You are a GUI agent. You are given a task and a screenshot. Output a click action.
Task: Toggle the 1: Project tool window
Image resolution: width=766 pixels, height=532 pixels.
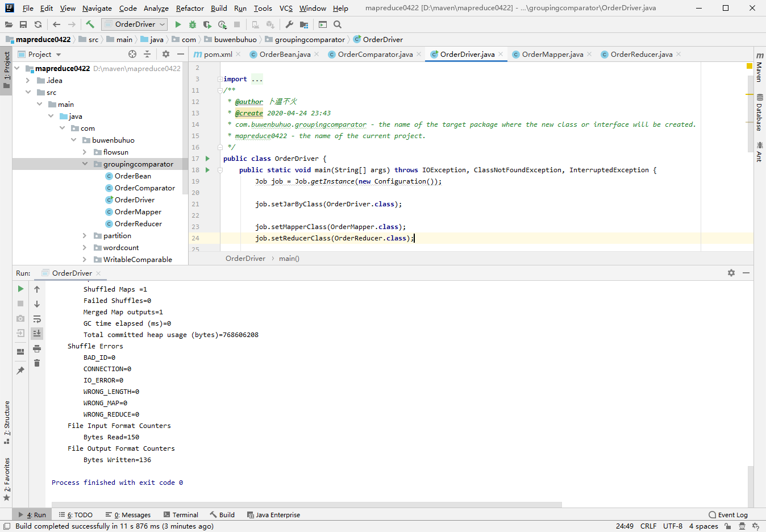pyautogui.click(x=6, y=70)
